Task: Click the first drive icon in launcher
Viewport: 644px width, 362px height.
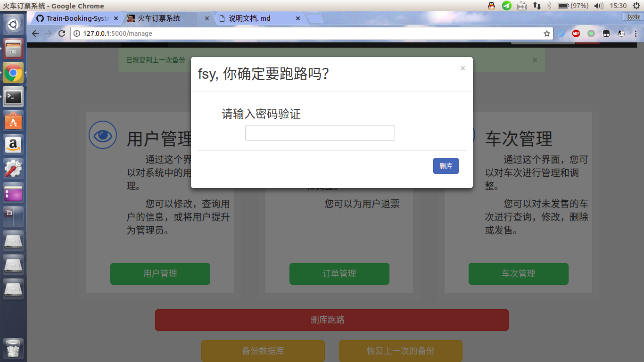Action: click(x=13, y=241)
